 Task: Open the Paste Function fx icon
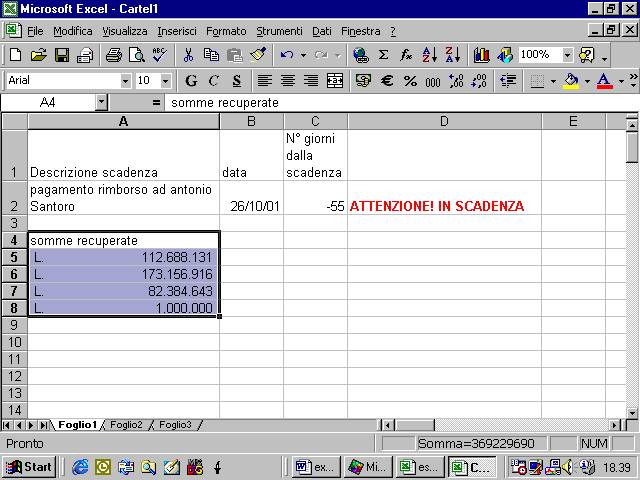(x=406, y=55)
